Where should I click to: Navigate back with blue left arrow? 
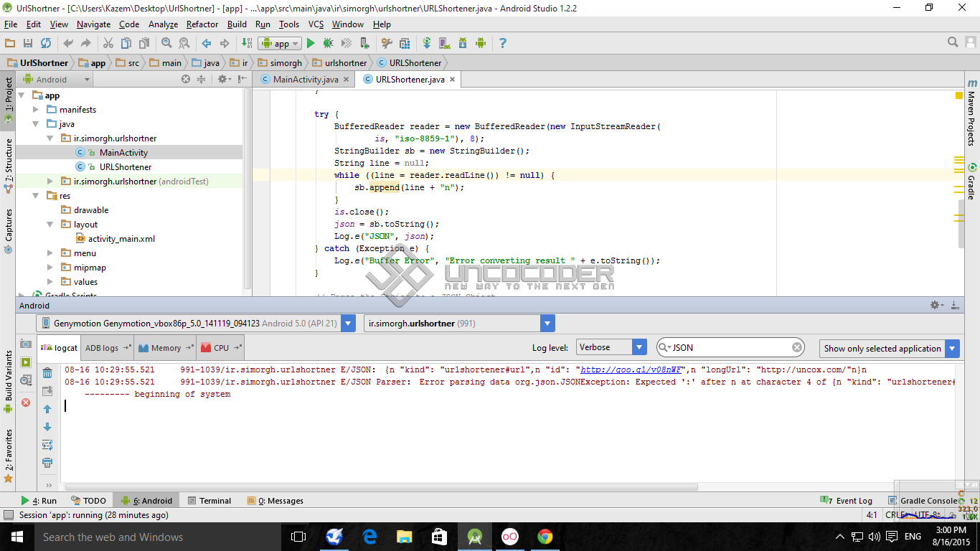207,43
